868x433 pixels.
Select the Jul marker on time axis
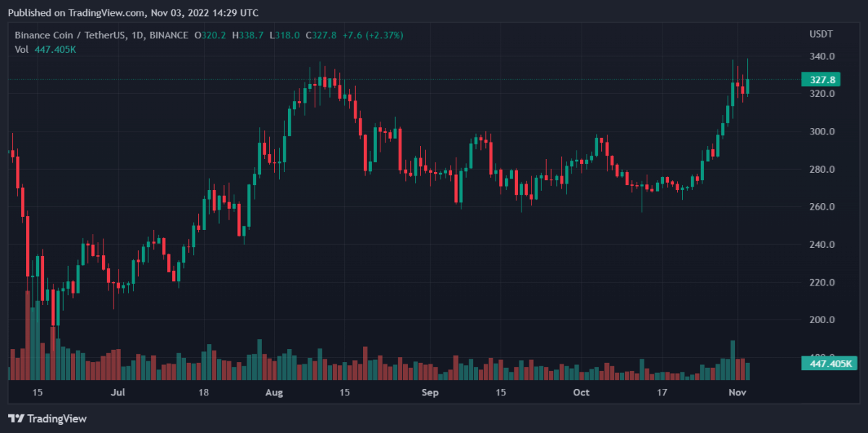tap(119, 393)
